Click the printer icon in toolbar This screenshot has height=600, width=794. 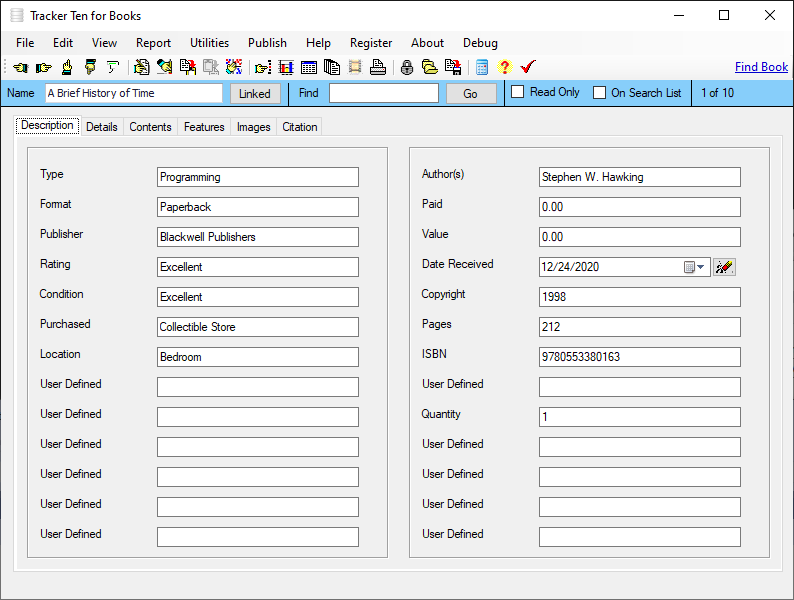[x=377, y=68]
